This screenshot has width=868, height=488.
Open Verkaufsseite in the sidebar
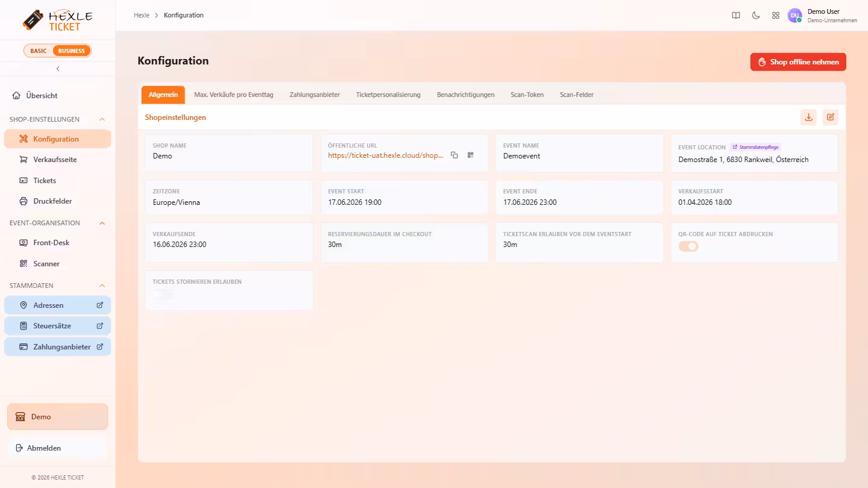tap(58, 160)
